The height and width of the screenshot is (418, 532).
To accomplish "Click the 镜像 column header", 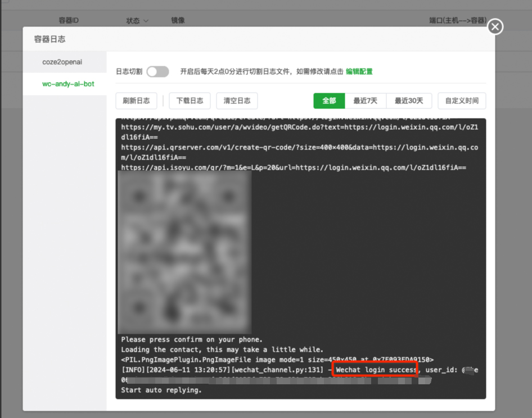I will click(x=178, y=20).
